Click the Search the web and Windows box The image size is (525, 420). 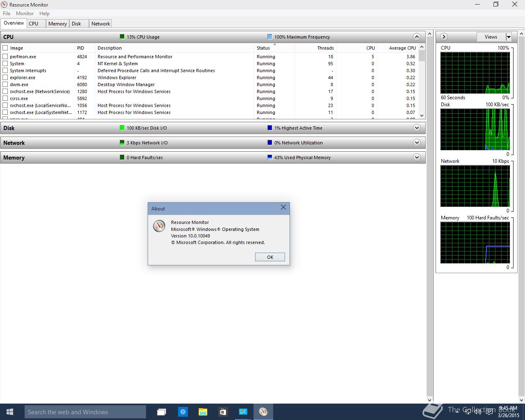click(85, 412)
